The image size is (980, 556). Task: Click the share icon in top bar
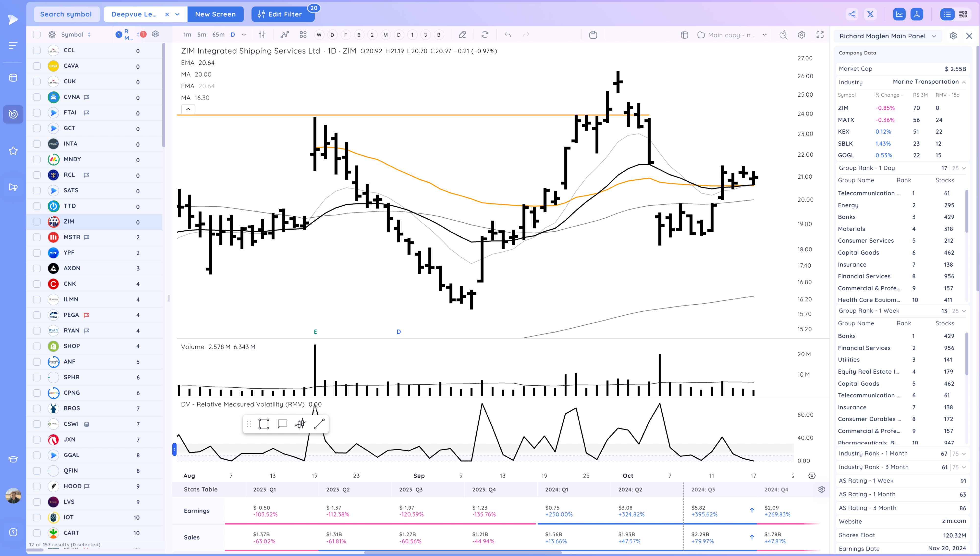pos(852,14)
